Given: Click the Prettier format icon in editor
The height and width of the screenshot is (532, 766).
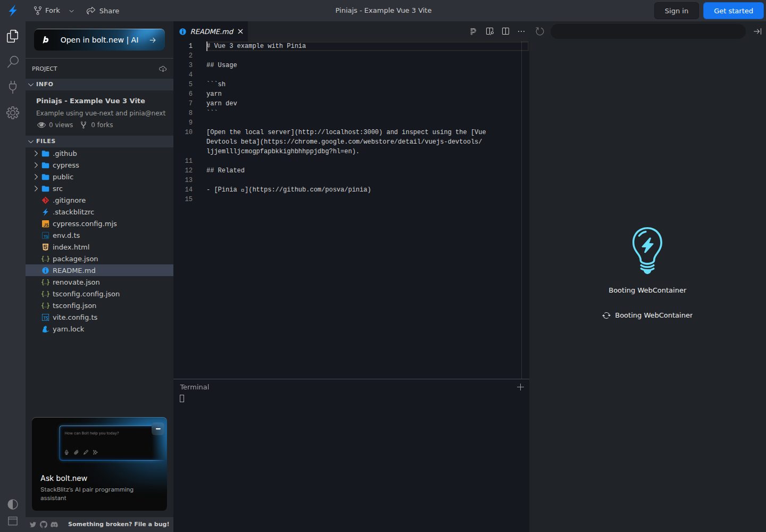Looking at the screenshot, I should 473,31.
